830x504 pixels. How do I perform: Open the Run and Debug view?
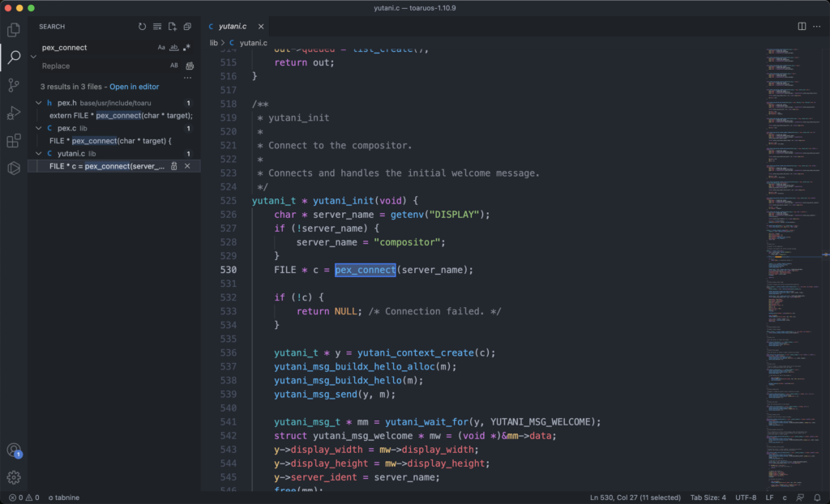pos(14,113)
